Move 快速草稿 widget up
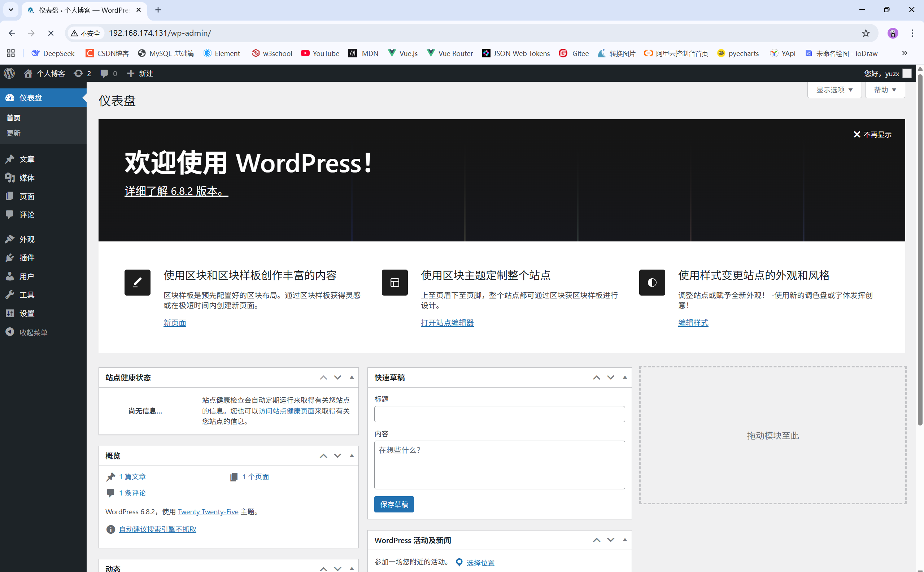The width and height of the screenshot is (924, 572). (596, 377)
